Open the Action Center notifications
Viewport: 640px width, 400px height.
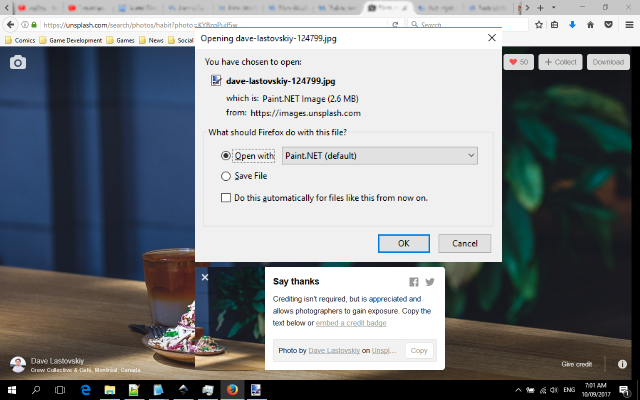tap(624, 390)
